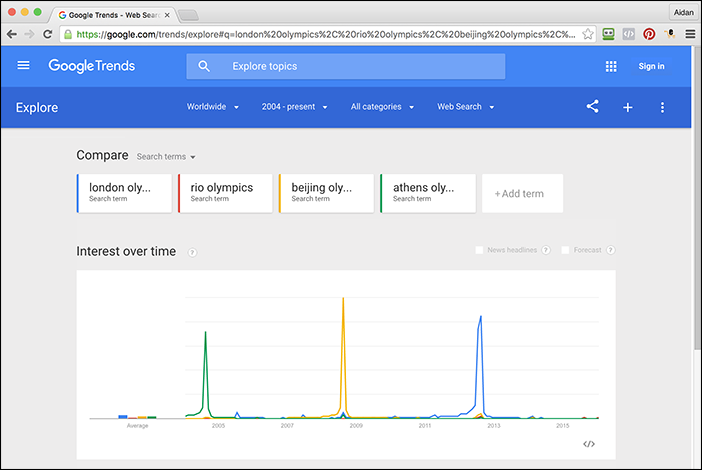The height and width of the screenshot is (470, 702).
Task: Click the Sign in button
Action: pyautogui.click(x=651, y=66)
